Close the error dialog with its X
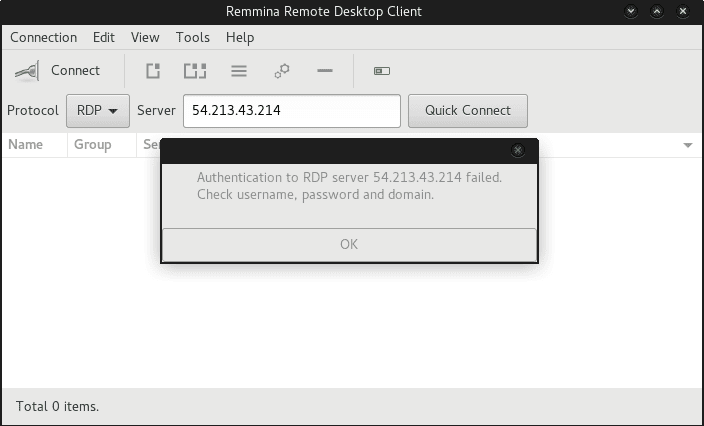This screenshot has height=426, width=704. click(518, 150)
